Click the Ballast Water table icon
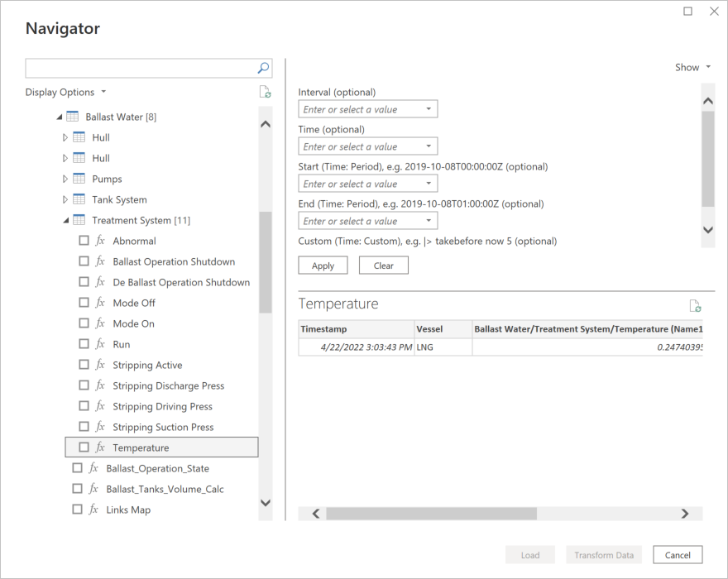The image size is (728, 579). coord(72,117)
